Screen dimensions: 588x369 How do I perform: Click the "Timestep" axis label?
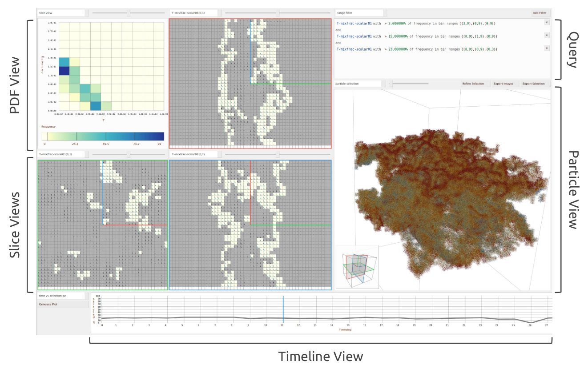(346, 329)
